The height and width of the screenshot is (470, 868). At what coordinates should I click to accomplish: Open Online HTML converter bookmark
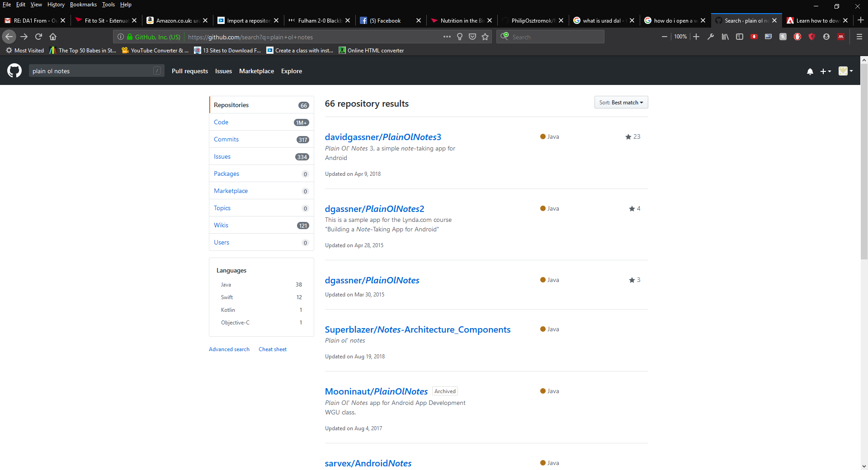coord(372,50)
